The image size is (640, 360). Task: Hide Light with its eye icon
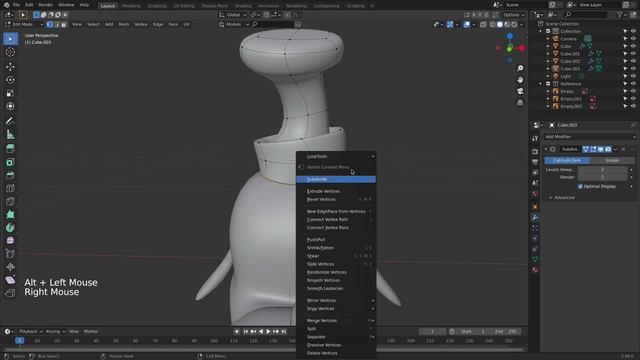(x=633, y=76)
